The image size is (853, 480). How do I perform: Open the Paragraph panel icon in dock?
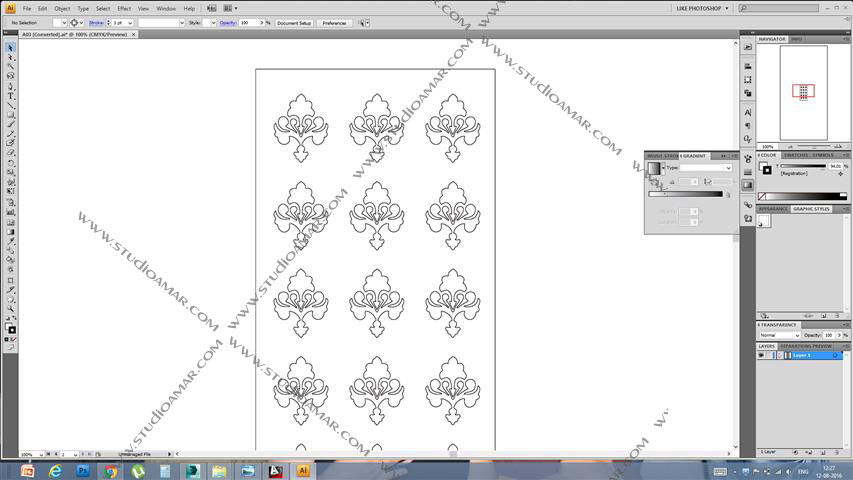click(748, 126)
